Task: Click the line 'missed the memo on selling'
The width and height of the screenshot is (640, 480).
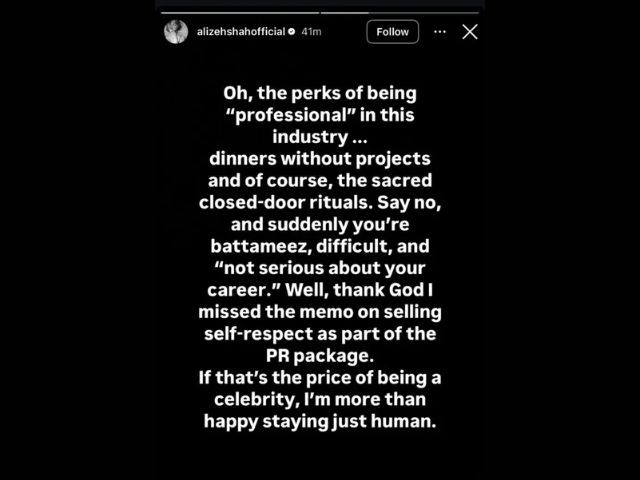Action: click(320, 312)
